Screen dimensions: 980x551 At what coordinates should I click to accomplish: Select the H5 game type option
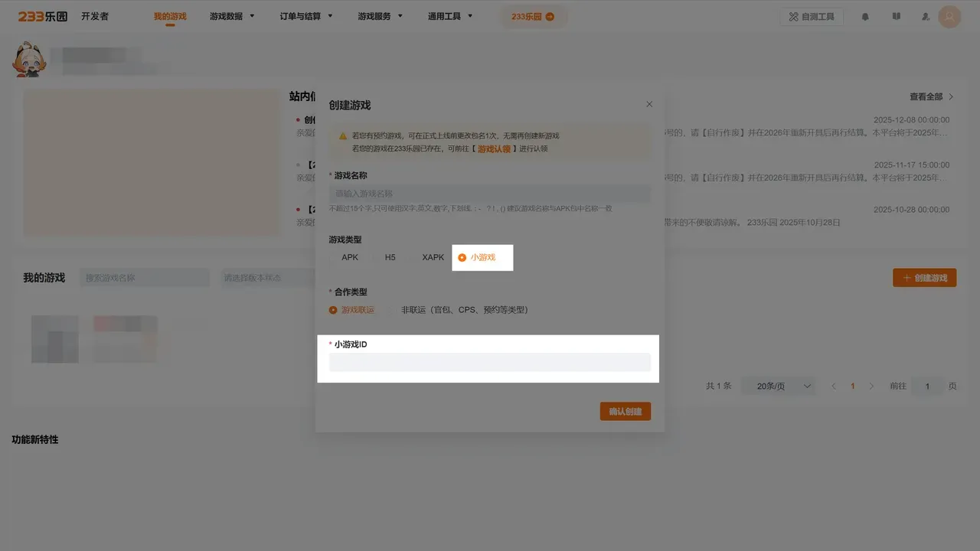[390, 258]
